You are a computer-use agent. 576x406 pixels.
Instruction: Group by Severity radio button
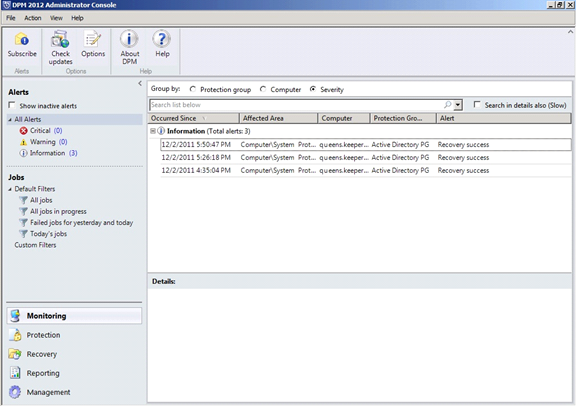313,89
